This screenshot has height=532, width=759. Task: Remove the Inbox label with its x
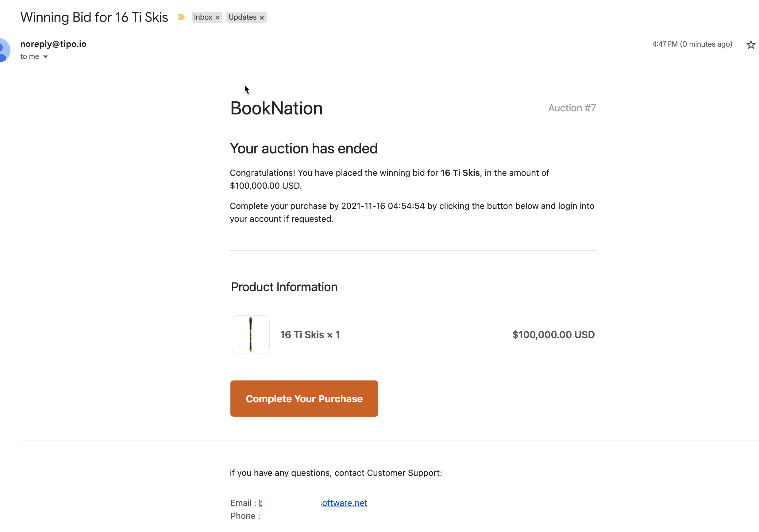tap(217, 18)
